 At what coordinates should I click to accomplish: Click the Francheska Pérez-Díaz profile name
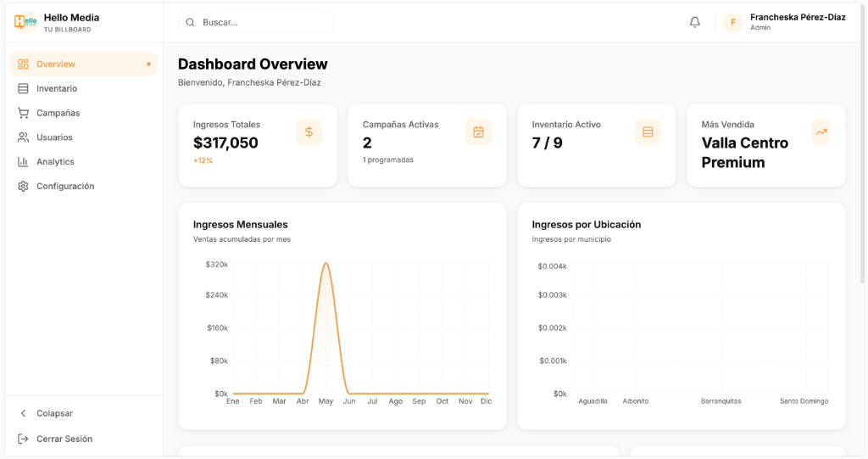[798, 17]
